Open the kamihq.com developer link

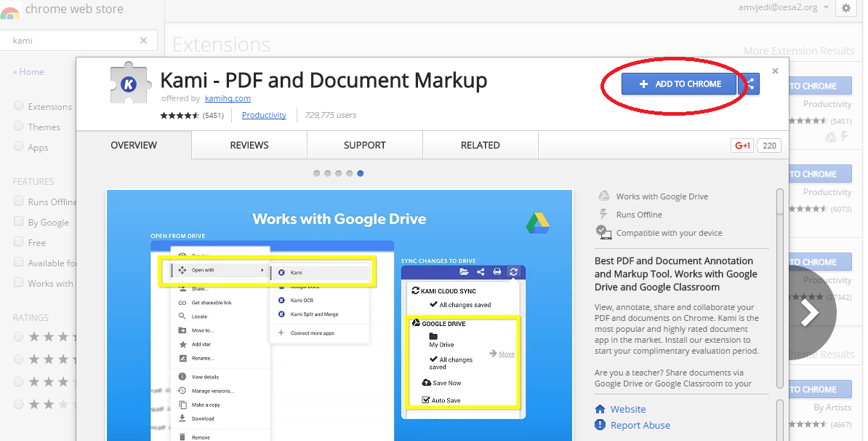pos(228,98)
